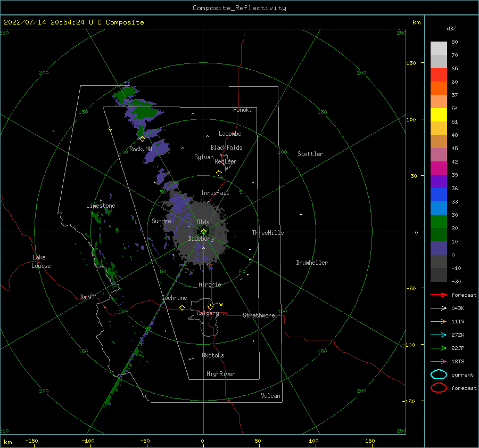Click the 51 dBZ yellow color swatch
The image size is (479, 448).
click(x=439, y=115)
